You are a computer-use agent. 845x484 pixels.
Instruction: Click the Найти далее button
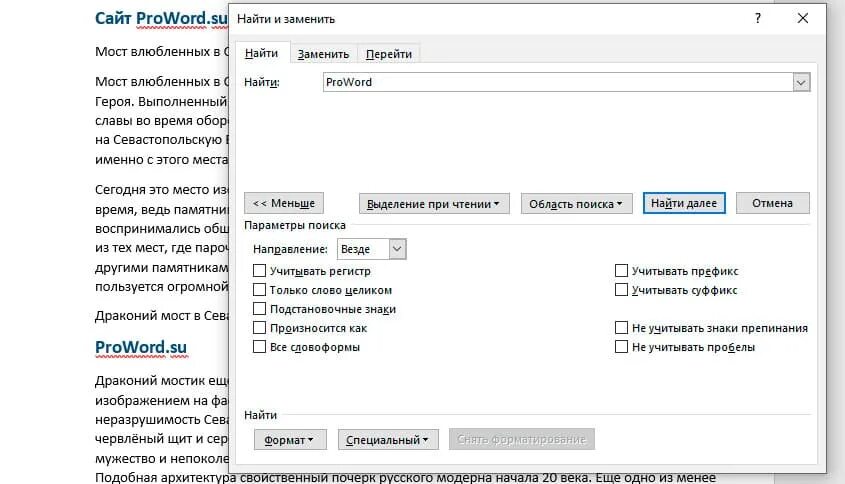pyautogui.click(x=684, y=203)
